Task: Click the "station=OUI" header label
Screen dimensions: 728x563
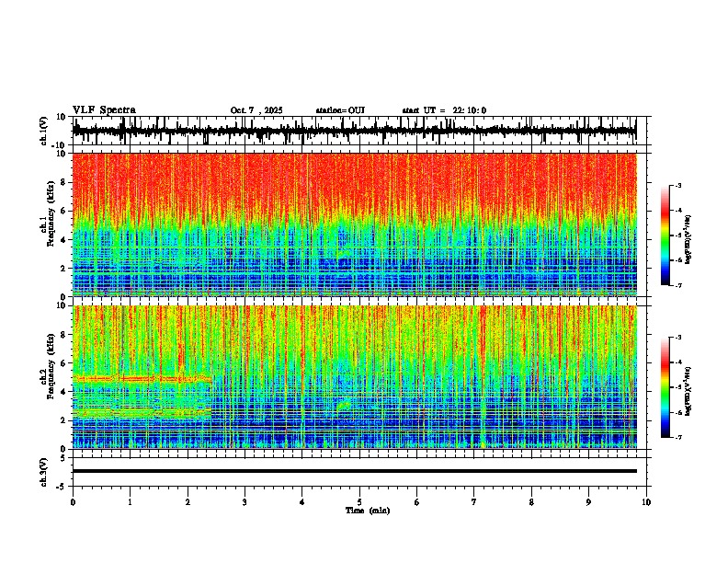Action: (x=340, y=110)
